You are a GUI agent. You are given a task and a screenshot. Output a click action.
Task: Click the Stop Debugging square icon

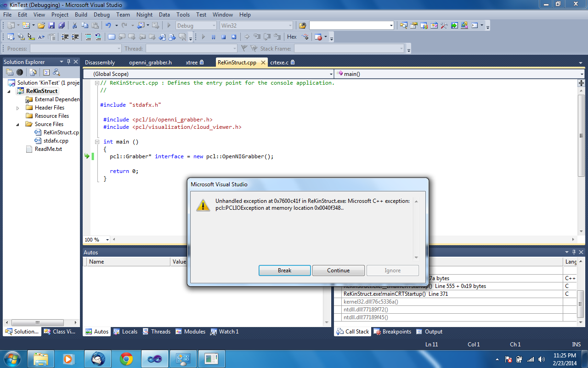(224, 37)
